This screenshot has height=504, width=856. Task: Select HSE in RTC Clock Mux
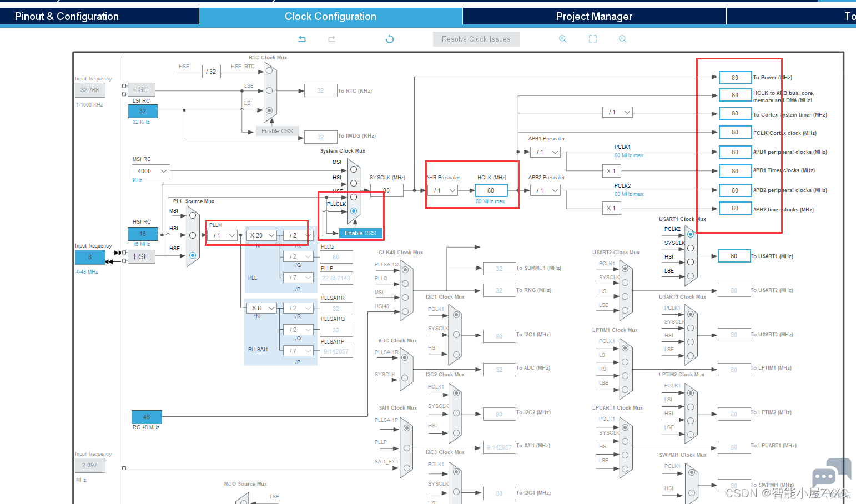(x=269, y=70)
